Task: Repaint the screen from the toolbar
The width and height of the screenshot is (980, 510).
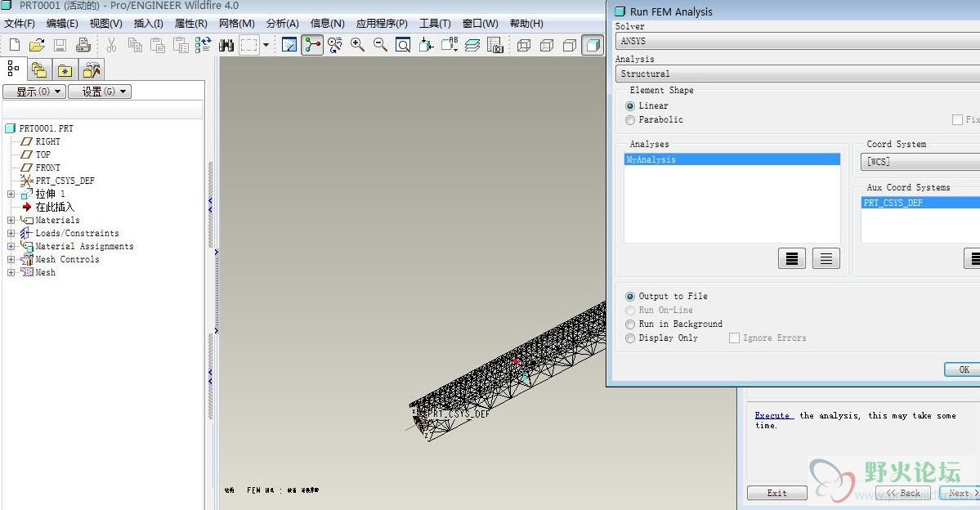Action: (x=289, y=45)
